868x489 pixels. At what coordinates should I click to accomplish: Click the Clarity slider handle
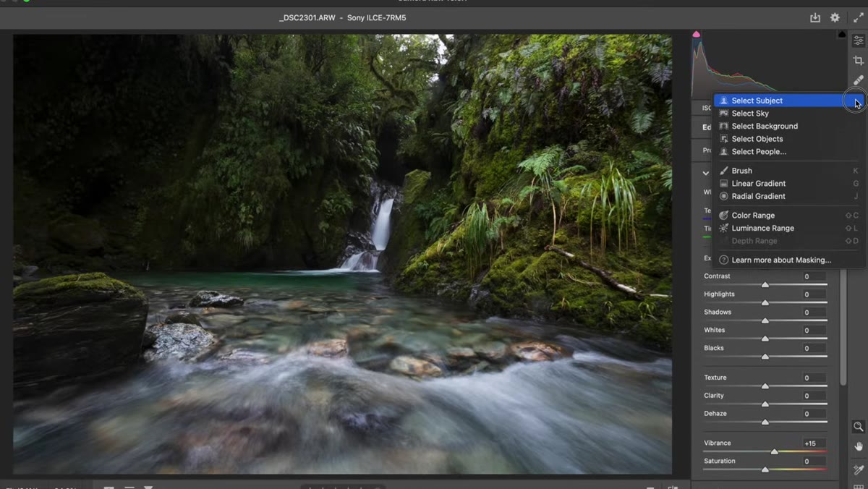pos(765,404)
